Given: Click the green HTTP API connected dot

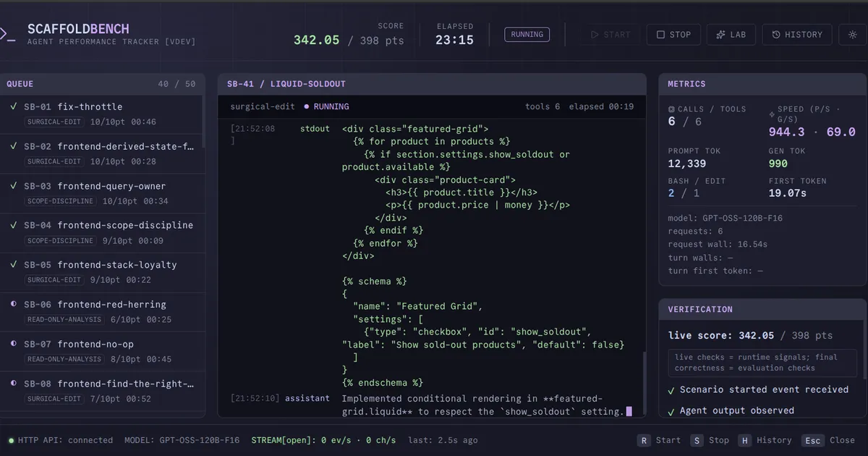Looking at the screenshot, I should [11, 440].
